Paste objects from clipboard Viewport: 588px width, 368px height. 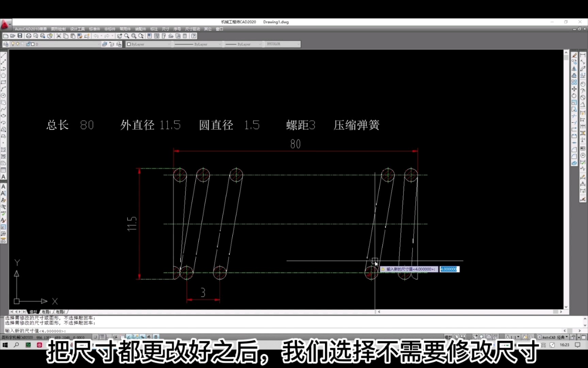click(73, 35)
